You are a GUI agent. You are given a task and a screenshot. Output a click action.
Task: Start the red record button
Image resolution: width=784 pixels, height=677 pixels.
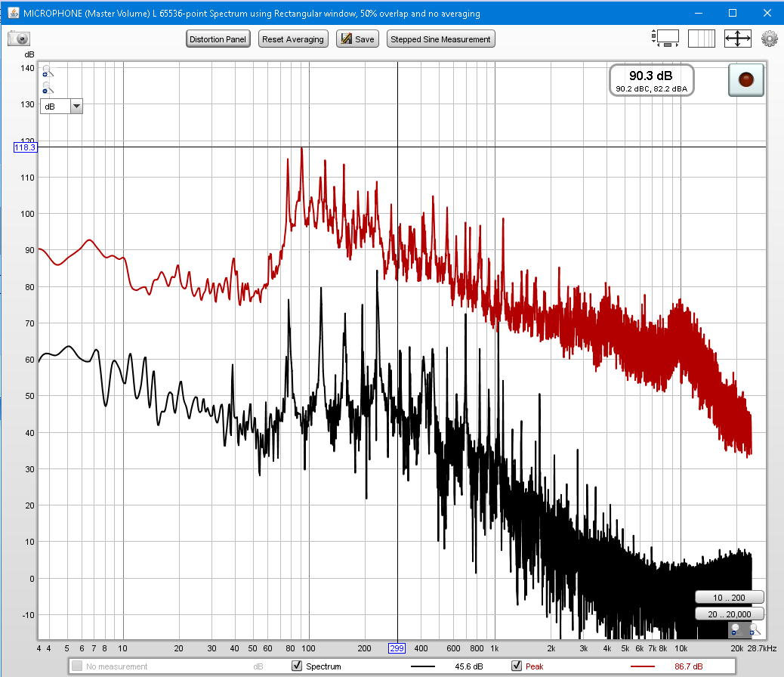746,79
